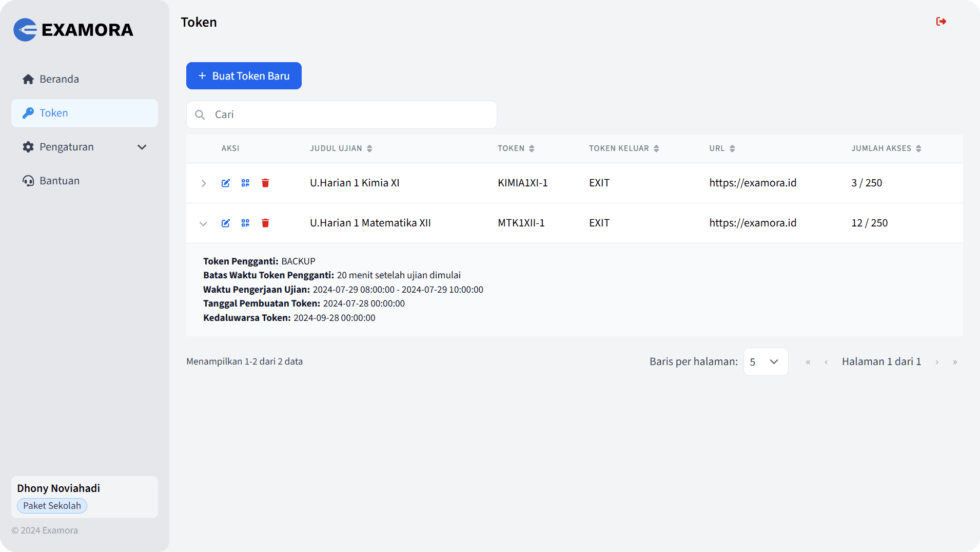
Task: Click the Halaman 1 dari 1 indicator
Action: pos(881,361)
